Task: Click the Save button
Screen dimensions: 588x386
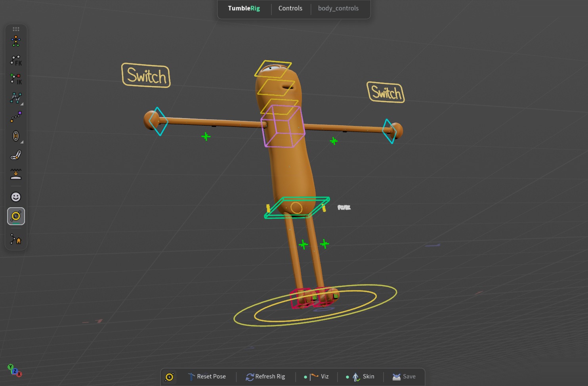Action: click(x=404, y=376)
